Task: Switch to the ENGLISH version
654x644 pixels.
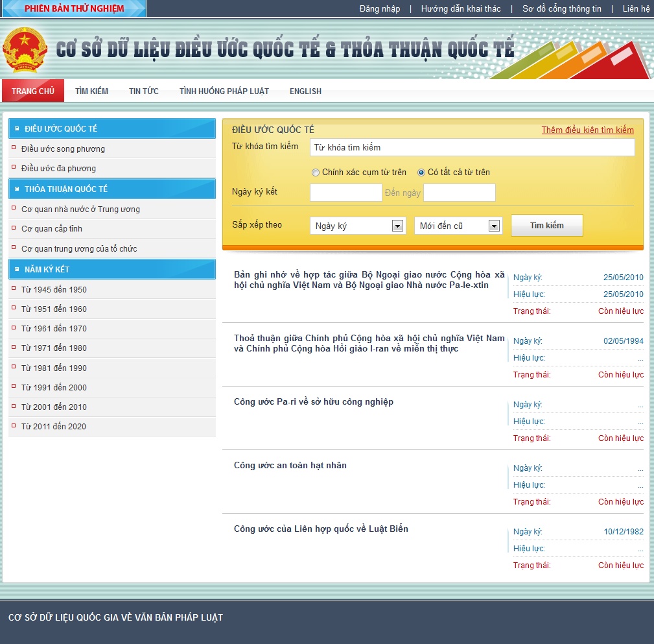Action: click(x=305, y=91)
